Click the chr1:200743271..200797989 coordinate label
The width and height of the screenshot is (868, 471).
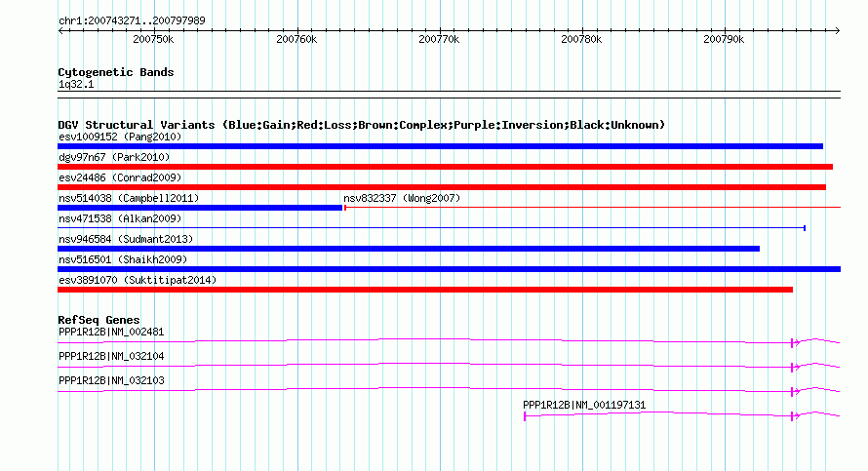pyautogui.click(x=132, y=21)
